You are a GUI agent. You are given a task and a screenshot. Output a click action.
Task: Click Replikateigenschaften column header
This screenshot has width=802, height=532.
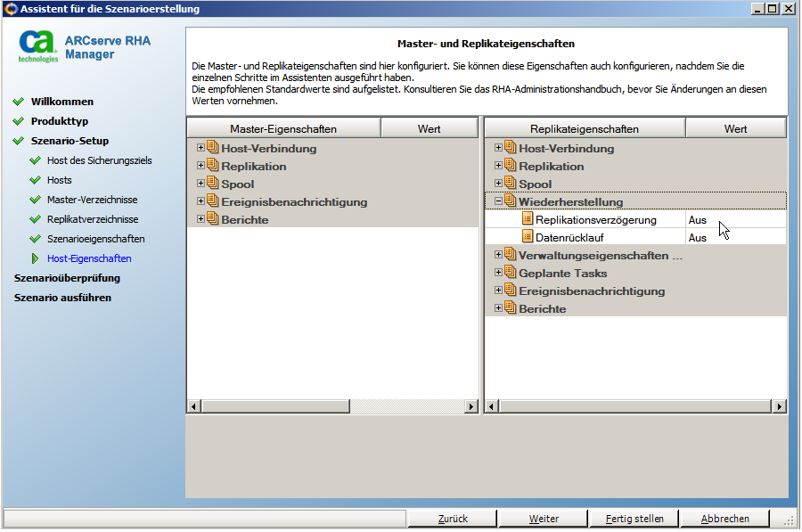(x=584, y=128)
